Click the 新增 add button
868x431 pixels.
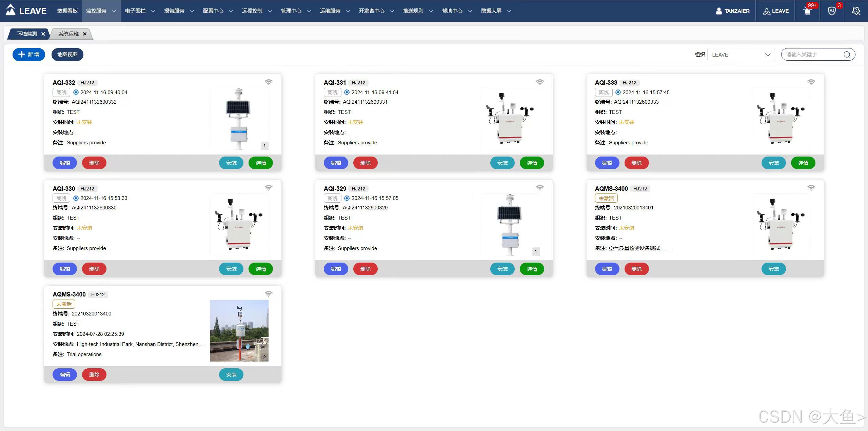pos(29,55)
